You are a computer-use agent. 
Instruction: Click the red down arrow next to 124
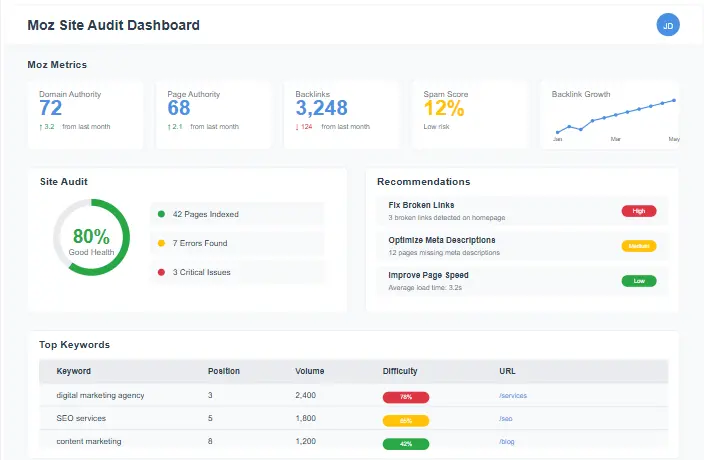pyautogui.click(x=297, y=127)
